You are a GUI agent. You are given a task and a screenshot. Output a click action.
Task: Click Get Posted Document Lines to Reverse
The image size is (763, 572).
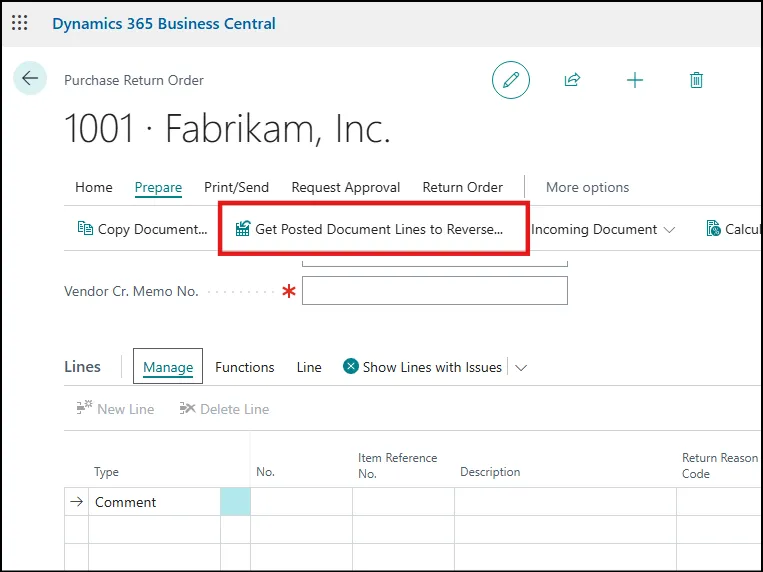click(x=369, y=229)
